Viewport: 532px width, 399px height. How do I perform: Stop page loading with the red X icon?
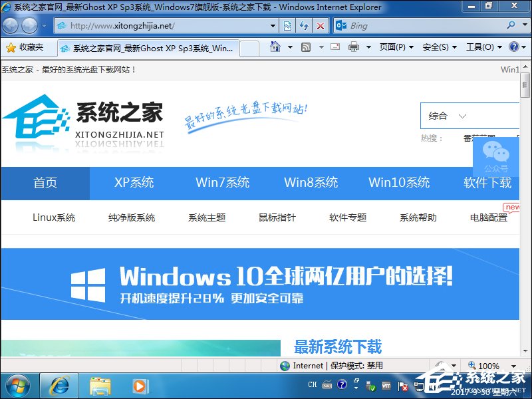point(320,25)
